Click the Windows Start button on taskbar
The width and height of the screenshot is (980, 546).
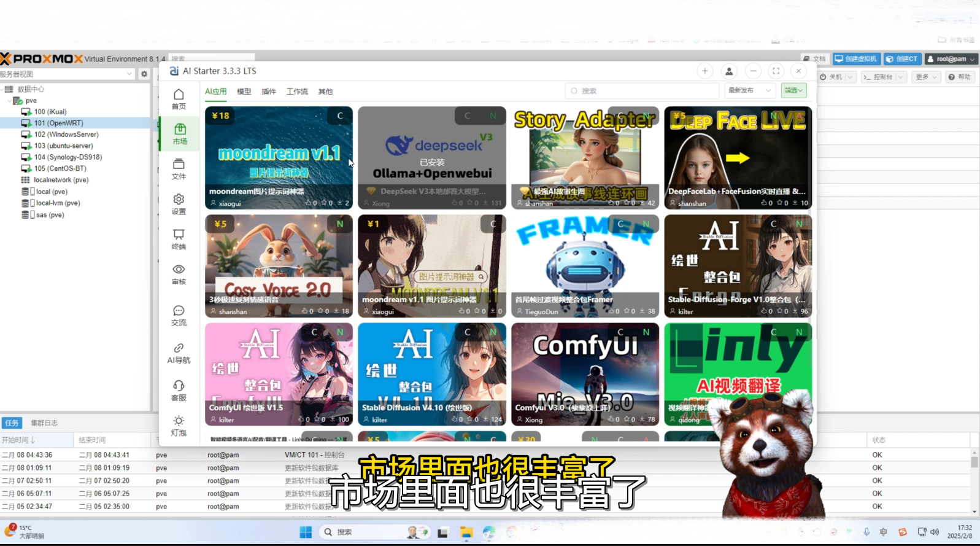click(x=306, y=532)
